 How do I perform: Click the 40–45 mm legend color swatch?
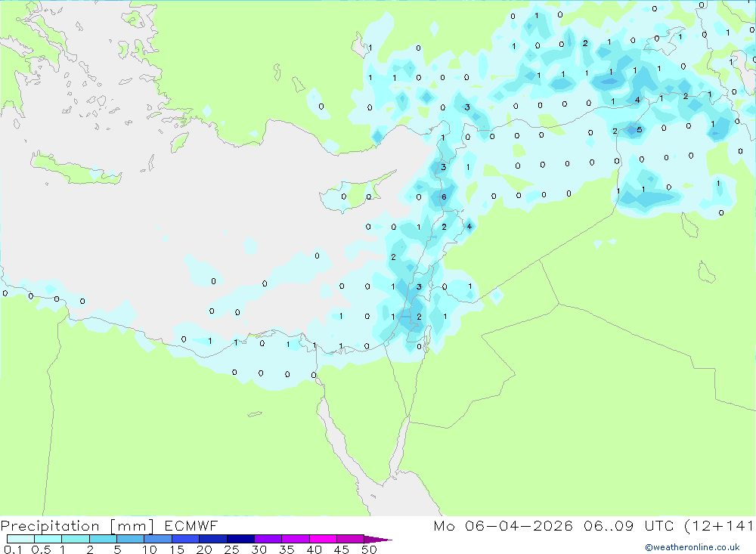click(x=323, y=539)
